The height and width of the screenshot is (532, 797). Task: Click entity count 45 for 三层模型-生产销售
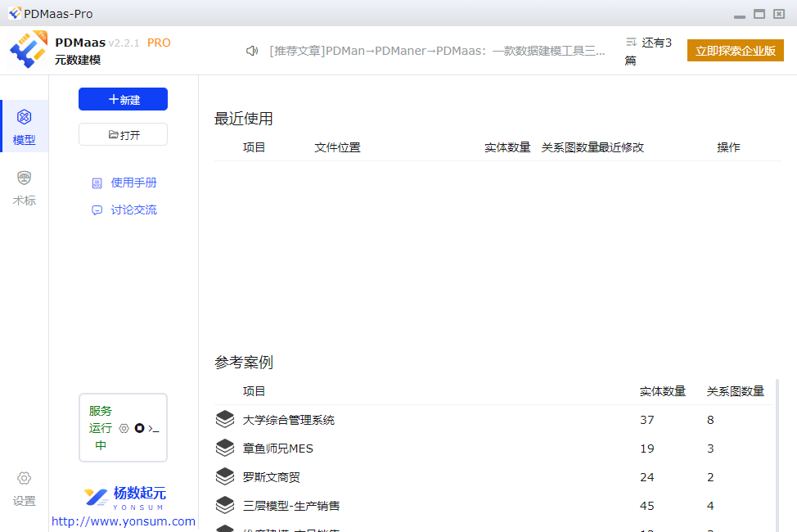(647, 506)
